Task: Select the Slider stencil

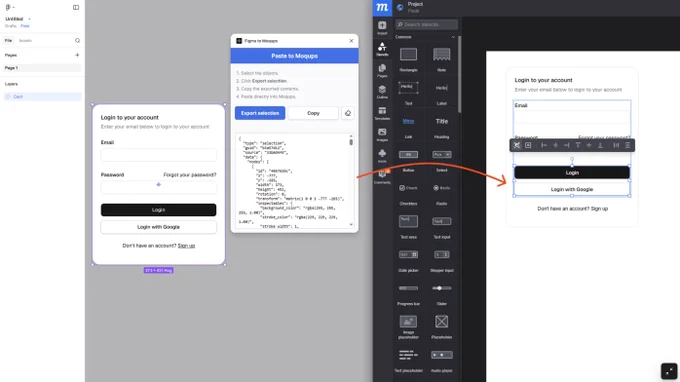Action: (x=441, y=288)
